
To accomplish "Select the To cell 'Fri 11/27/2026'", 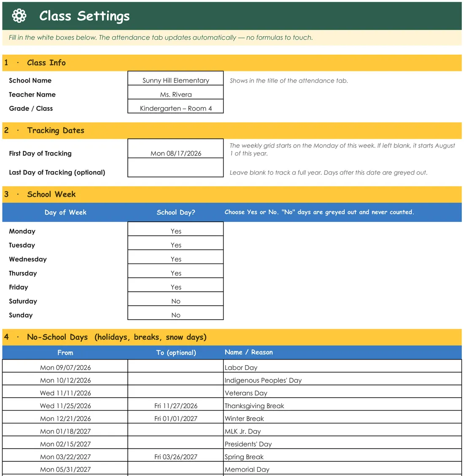I will [x=175, y=404].
